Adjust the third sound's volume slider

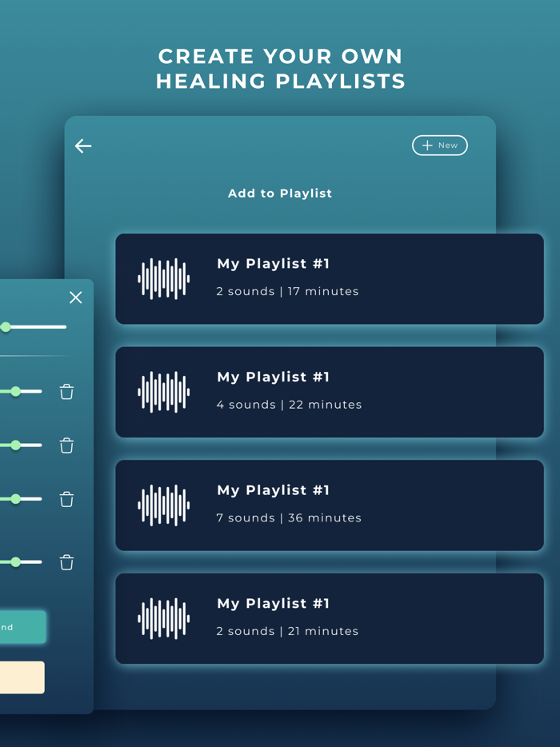(x=21, y=499)
